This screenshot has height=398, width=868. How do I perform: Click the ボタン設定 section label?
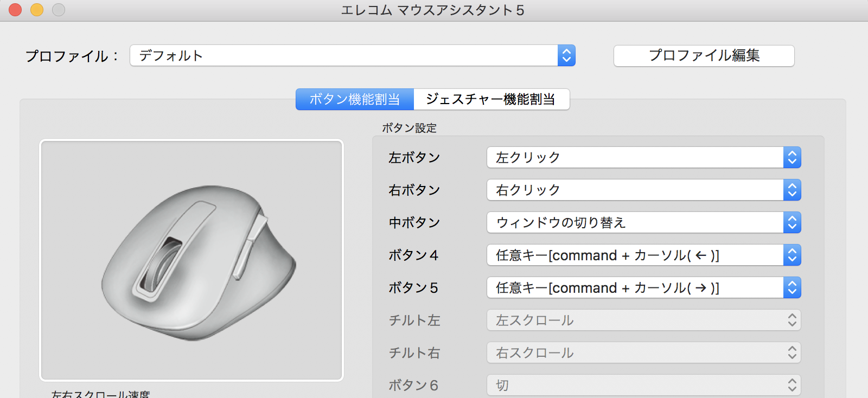coord(410,128)
